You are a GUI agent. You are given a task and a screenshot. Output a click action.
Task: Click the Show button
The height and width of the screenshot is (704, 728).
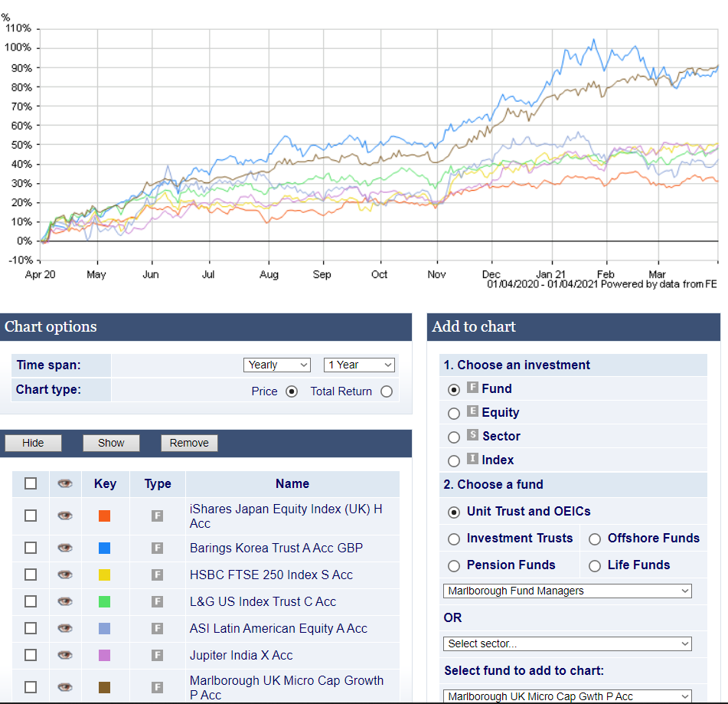pos(111,443)
